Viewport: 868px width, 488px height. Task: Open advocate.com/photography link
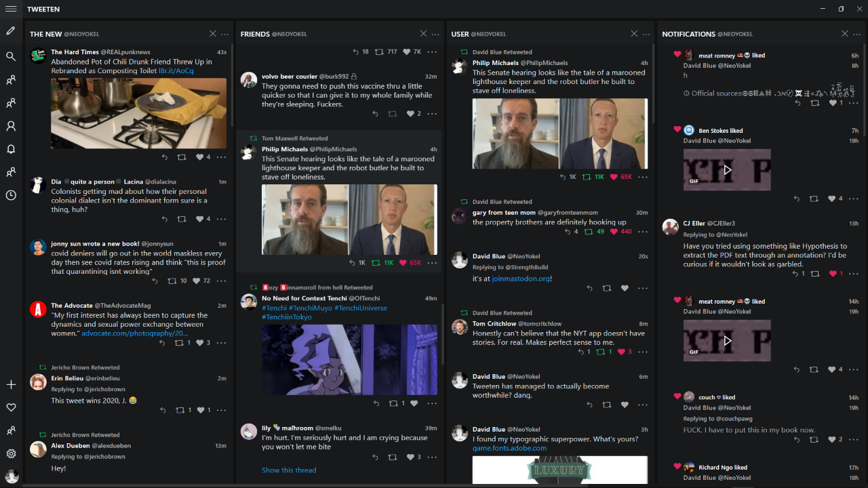coord(135,333)
